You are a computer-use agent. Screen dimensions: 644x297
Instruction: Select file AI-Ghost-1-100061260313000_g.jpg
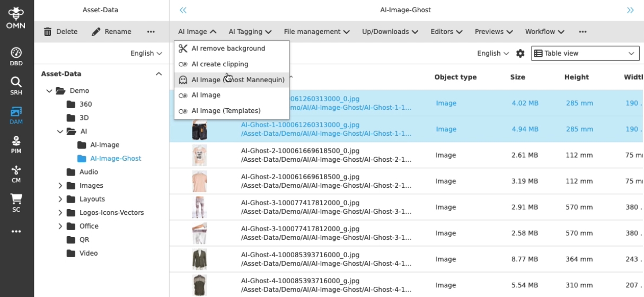(x=300, y=125)
